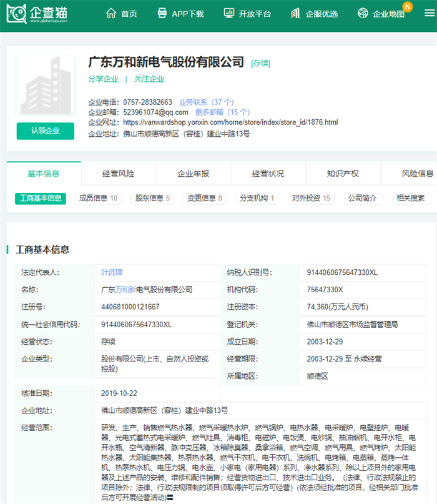Select the 变更信息 8 sub-tab
437x504 pixels.
205,199
